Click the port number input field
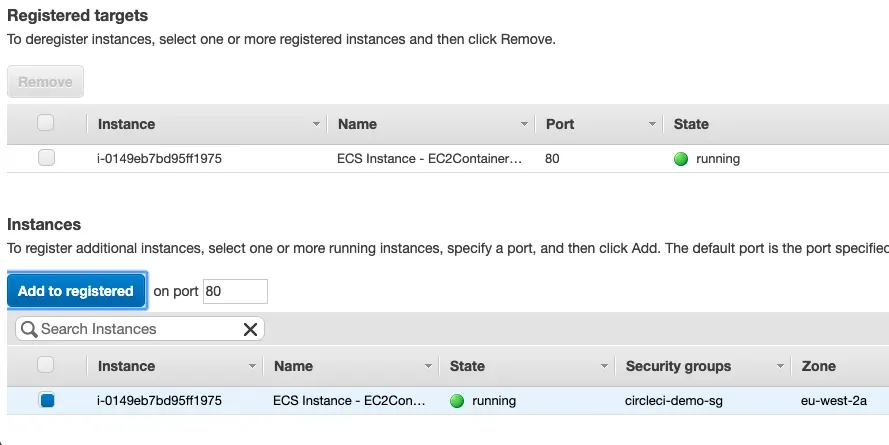 point(235,291)
